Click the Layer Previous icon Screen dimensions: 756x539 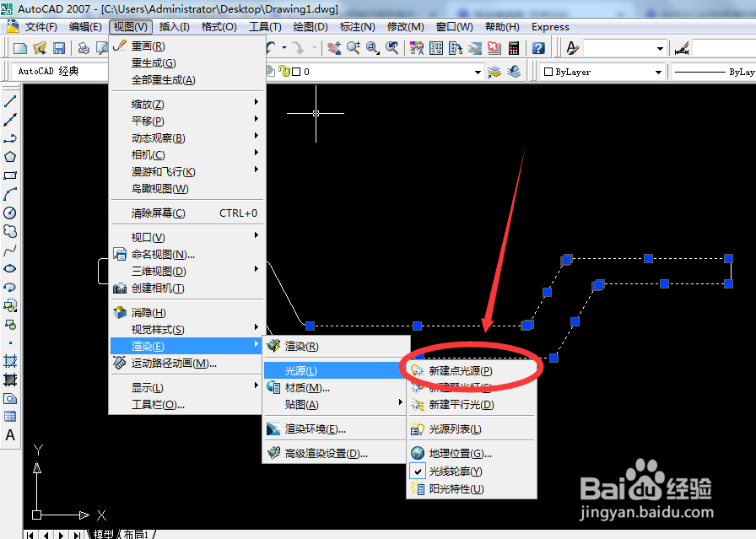[514, 72]
